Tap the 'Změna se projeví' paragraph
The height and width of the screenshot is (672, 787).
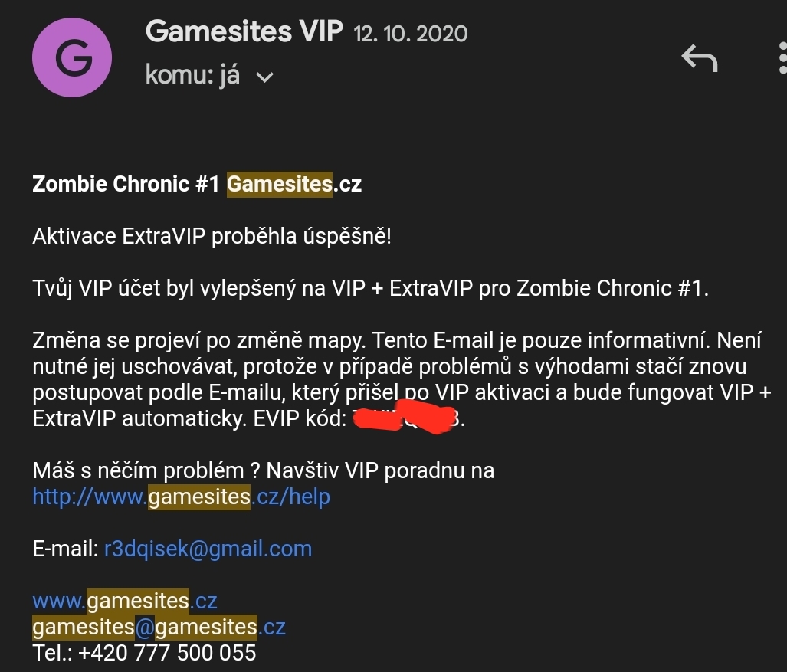tap(402, 379)
